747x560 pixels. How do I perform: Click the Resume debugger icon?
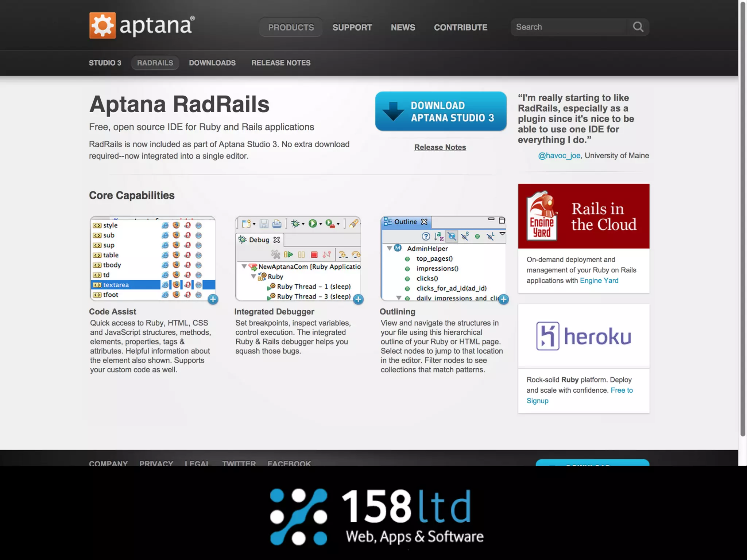288,254
